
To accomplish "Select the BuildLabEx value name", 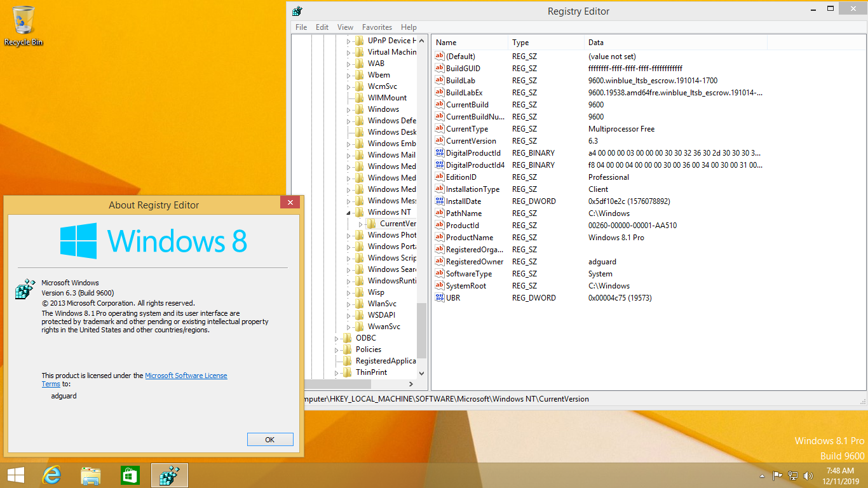I will pos(464,93).
